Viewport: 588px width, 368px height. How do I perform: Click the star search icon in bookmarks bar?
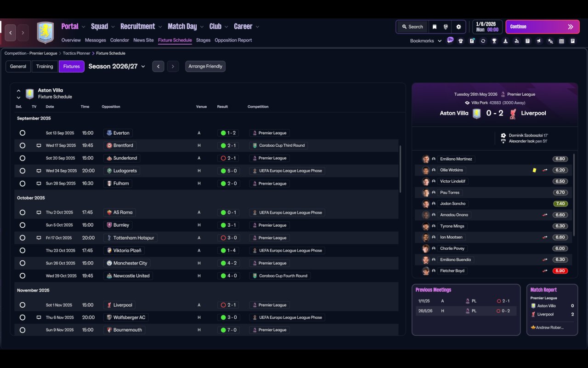coord(550,41)
